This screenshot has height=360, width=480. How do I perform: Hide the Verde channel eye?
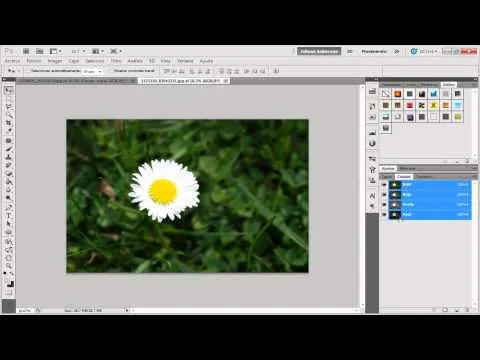[384, 204]
